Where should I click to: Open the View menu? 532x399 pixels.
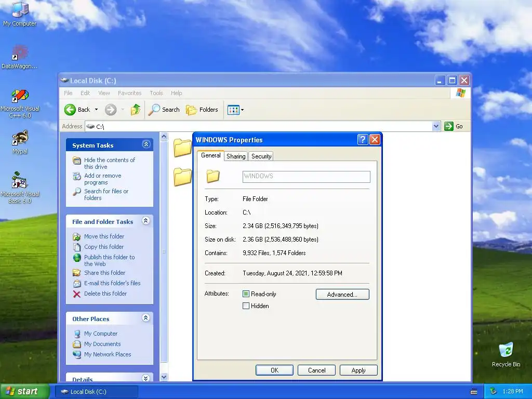click(x=104, y=93)
